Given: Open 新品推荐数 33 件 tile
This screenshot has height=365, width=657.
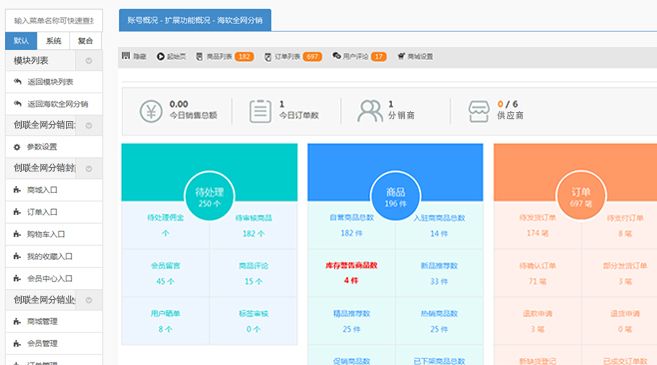Looking at the screenshot, I should click(x=439, y=273).
